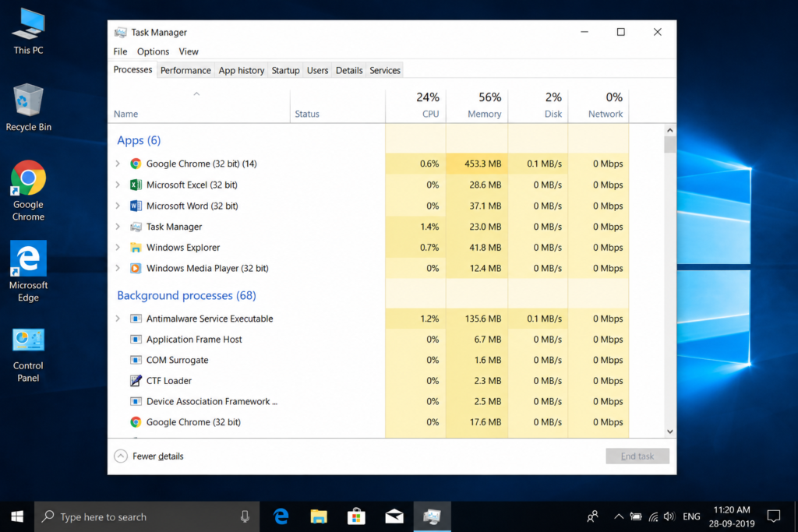
Task: Open Edge from the taskbar
Action: tap(281, 516)
